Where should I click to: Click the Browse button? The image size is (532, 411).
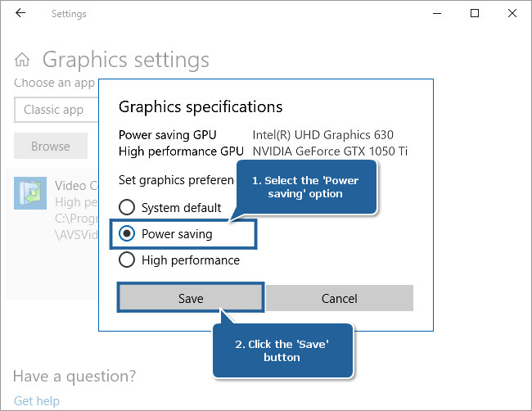pos(51,146)
